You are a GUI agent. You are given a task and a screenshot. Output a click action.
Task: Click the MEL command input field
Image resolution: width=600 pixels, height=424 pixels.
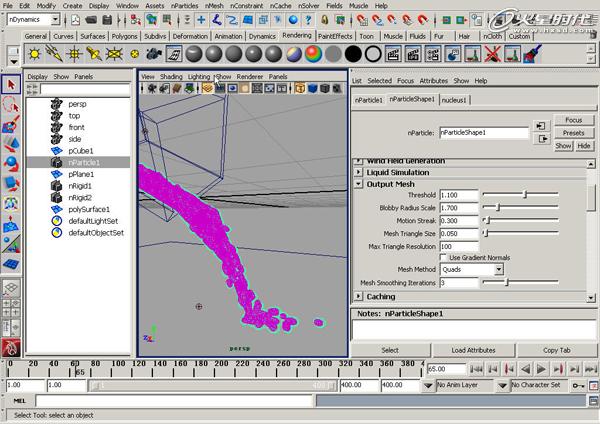(x=174, y=401)
